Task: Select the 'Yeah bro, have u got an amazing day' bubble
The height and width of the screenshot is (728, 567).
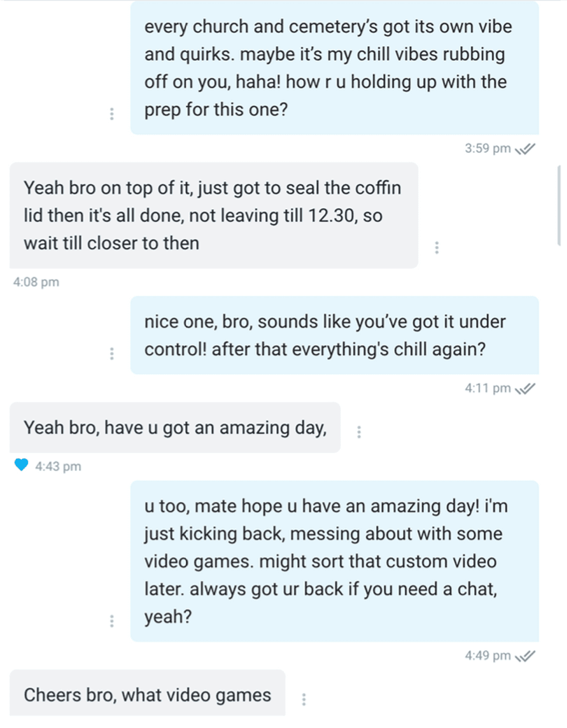Action: pyautogui.click(x=175, y=428)
